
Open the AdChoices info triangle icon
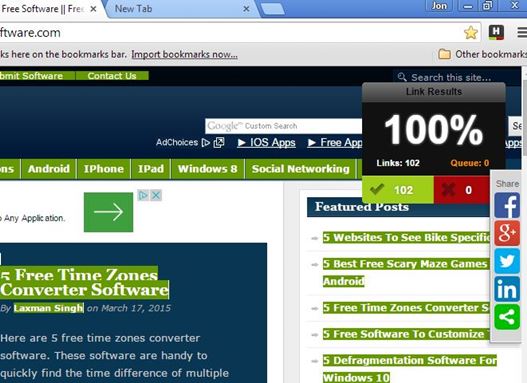(143, 195)
